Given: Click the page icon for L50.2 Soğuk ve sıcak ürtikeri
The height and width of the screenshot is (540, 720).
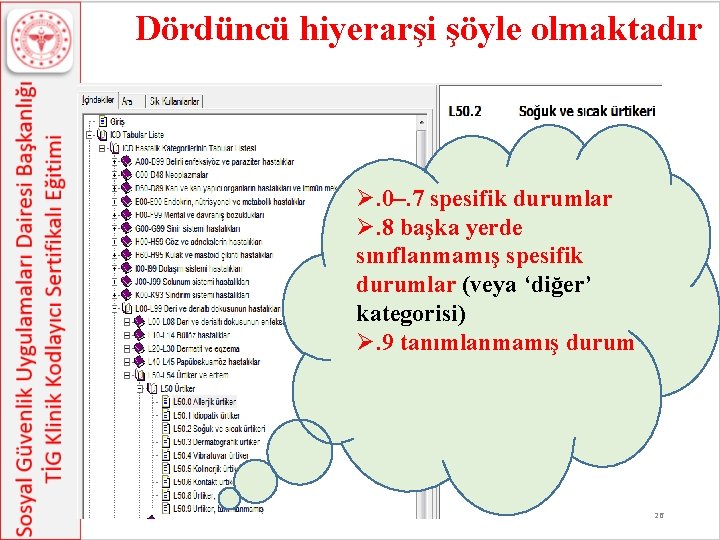Looking at the screenshot, I should pyautogui.click(x=166, y=429).
